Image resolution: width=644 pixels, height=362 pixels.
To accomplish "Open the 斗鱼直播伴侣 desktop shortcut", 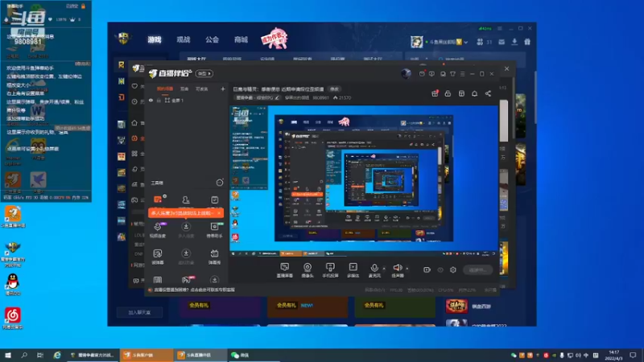I will 13,216.
